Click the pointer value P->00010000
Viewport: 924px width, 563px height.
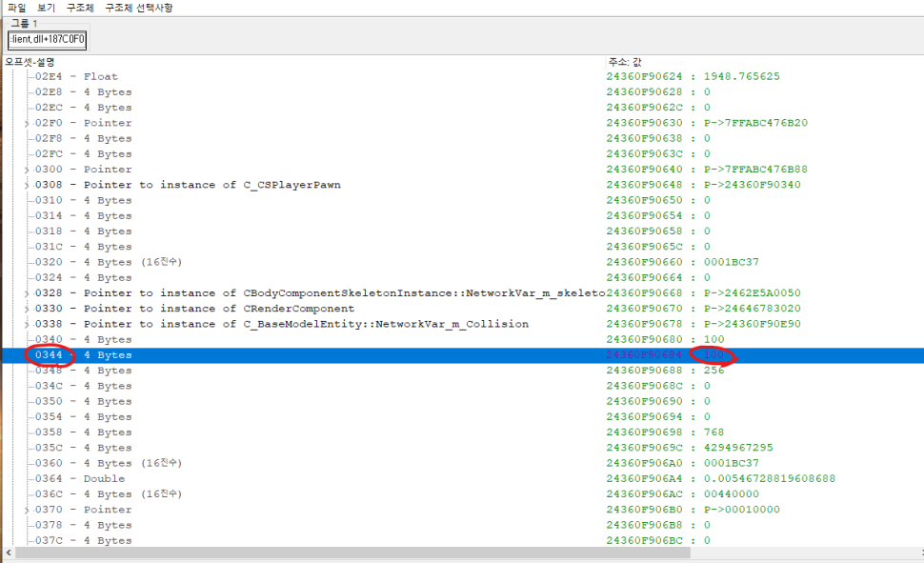pyautogui.click(x=741, y=510)
